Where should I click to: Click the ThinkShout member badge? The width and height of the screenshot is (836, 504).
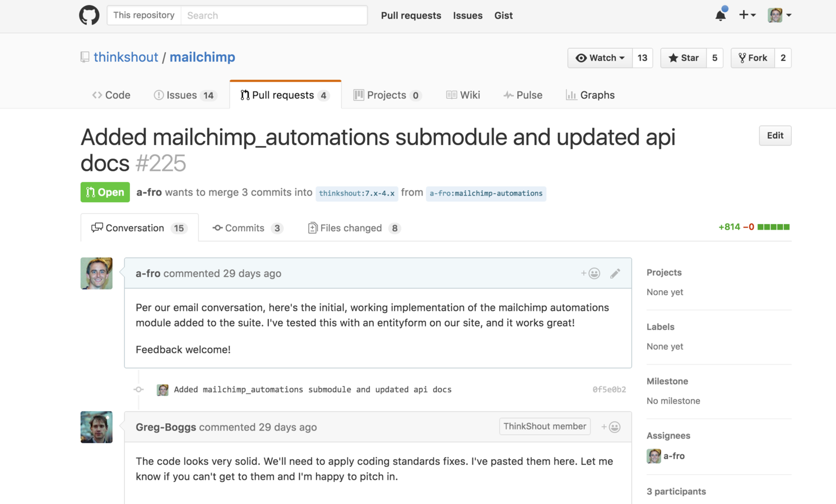[x=545, y=426]
